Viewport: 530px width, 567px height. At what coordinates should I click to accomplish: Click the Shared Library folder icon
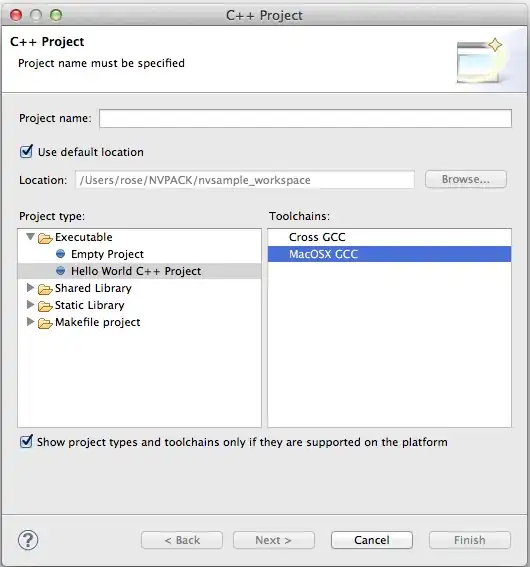coord(45,289)
